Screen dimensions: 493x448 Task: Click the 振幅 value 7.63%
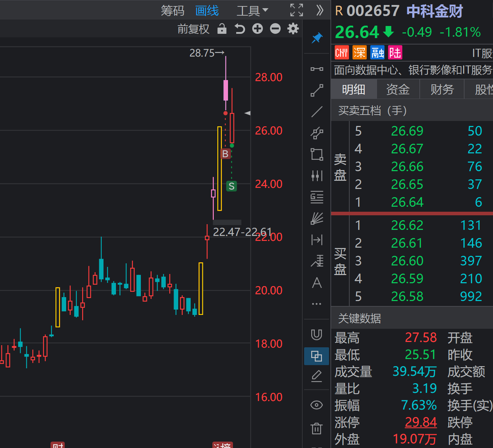click(419, 405)
